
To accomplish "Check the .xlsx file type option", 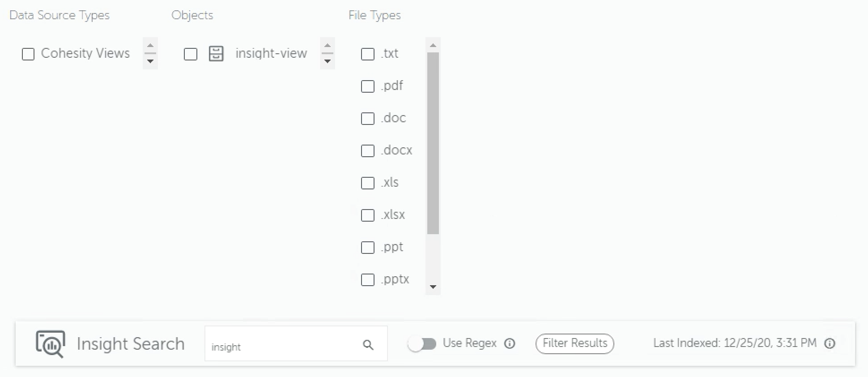I will pos(368,215).
